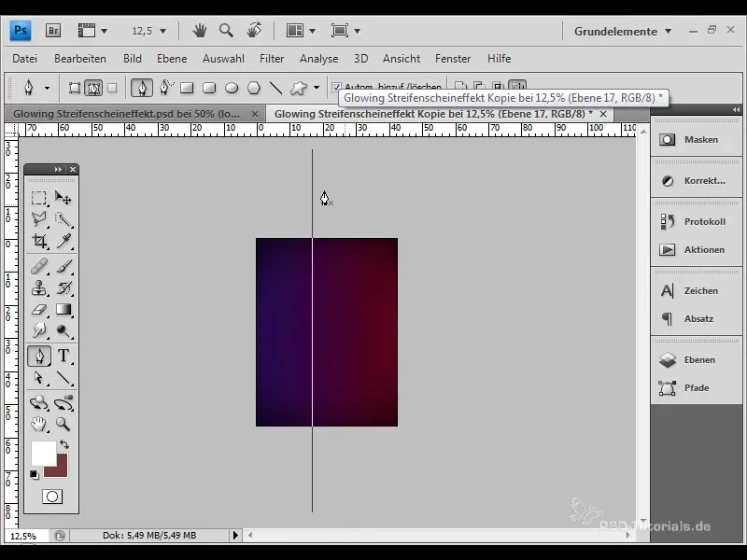Click the Zoom magnifier in application bar
This screenshot has width=747, height=560.
click(x=226, y=31)
